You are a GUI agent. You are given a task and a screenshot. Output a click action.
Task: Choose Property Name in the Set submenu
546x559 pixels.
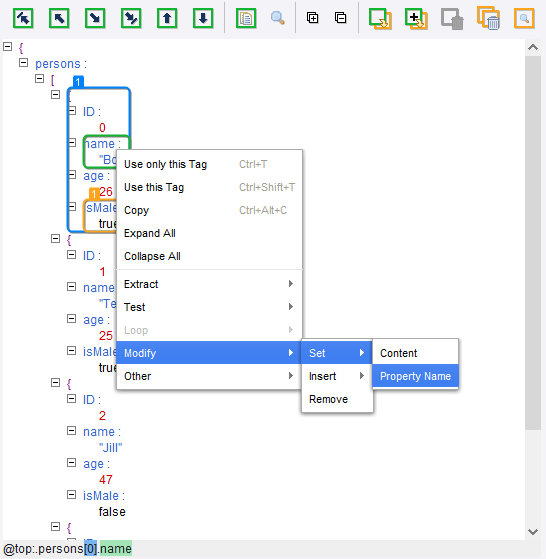click(416, 376)
